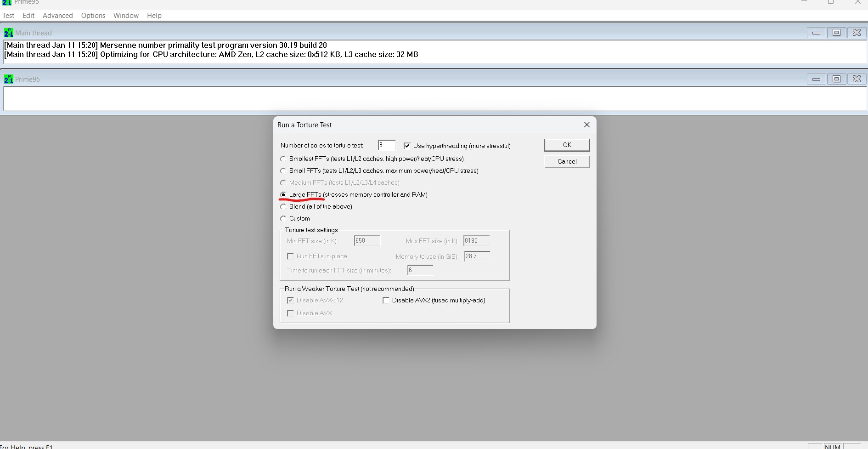Click the 'Optimizing for CPU architecture' log line
The image size is (868, 449).
click(211, 54)
